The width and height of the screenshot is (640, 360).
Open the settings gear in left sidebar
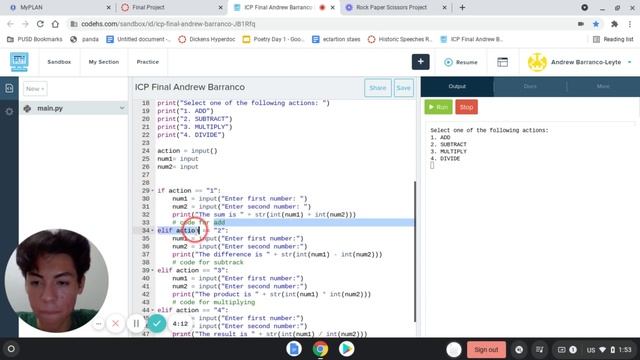9,111
